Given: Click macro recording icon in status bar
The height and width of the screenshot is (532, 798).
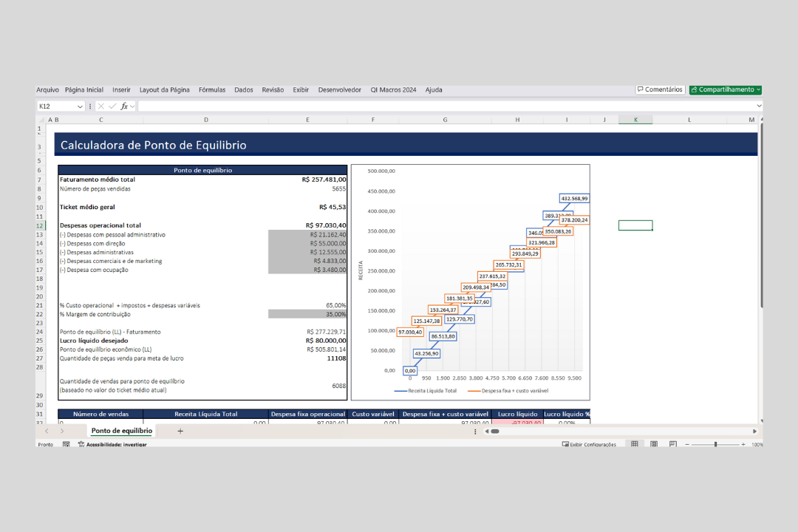Looking at the screenshot, I should [x=66, y=444].
